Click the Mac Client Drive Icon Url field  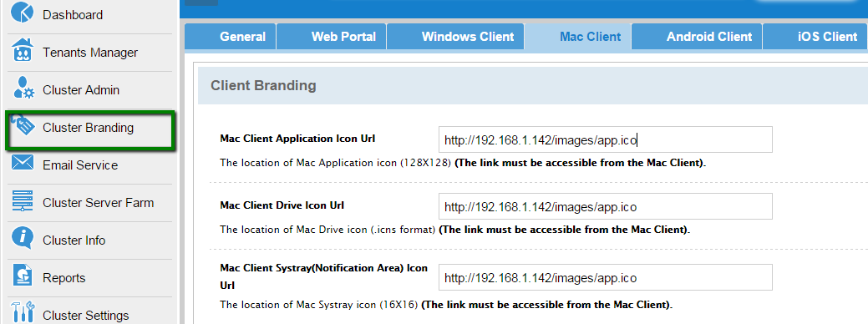click(606, 206)
